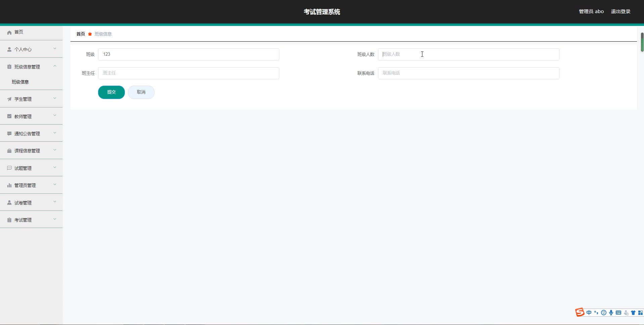The height and width of the screenshot is (325, 644).
Task: Click the message icon beside 试题管理
Action: 9,168
